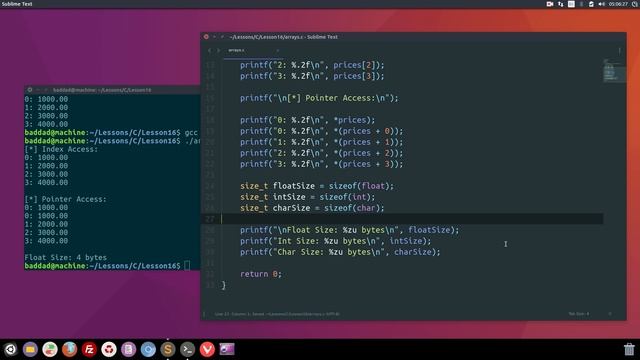Open the purple screen app in the dock
The image size is (640, 360).
coord(227,349)
